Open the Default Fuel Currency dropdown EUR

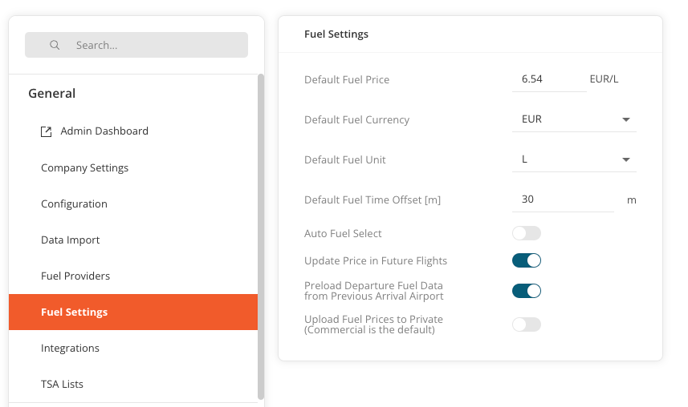coord(574,119)
